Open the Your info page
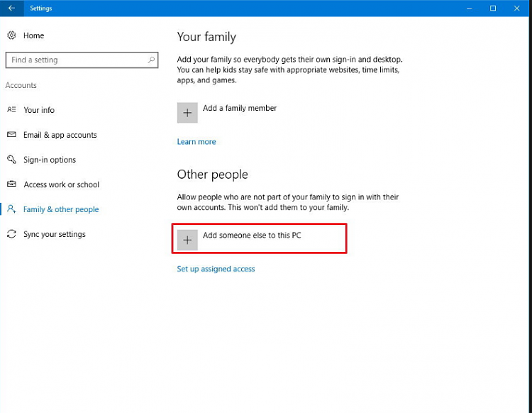 [x=39, y=110]
